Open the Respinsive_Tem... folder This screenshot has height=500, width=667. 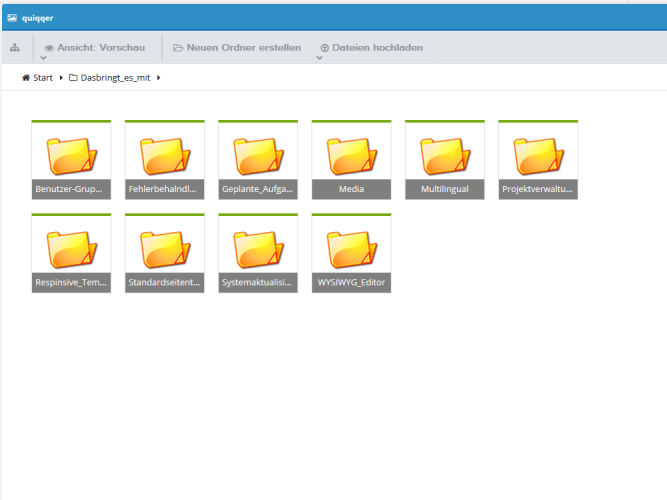[71, 254]
